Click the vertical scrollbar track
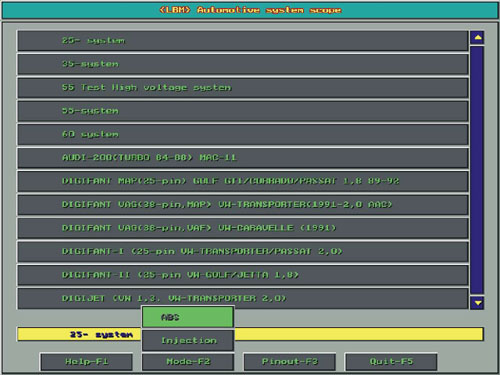Viewport: 500px width, 375px height. click(477, 170)
